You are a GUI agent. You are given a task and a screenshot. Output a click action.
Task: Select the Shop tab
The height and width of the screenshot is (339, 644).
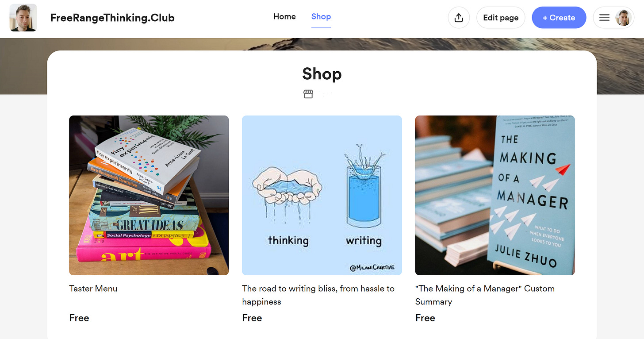coord(321,17)
